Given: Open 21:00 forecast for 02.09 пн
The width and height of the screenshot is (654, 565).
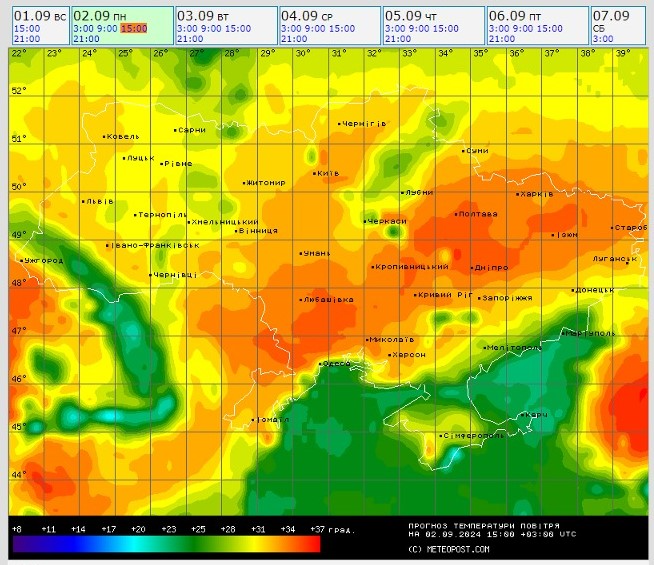Looking at the screenshot, I should pos(87,39).
